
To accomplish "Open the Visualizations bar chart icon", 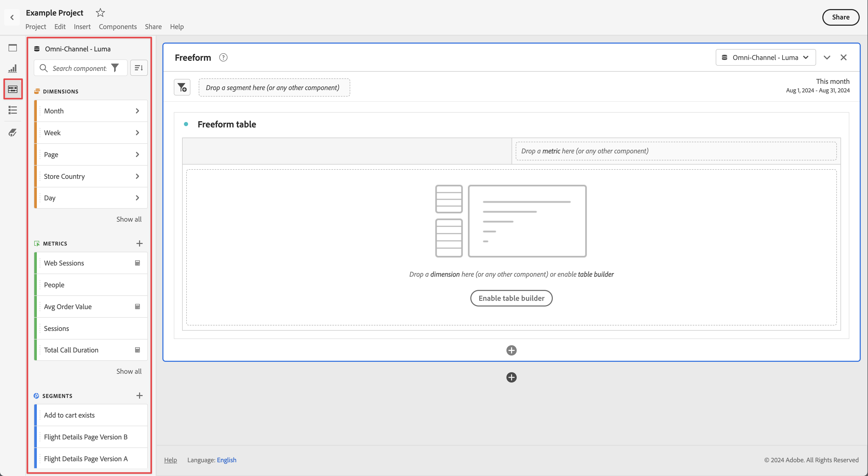I will [x=12, y=69].
